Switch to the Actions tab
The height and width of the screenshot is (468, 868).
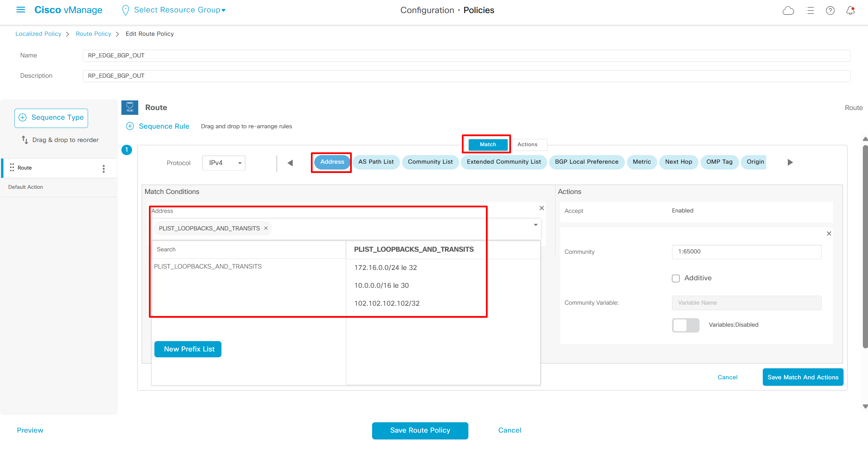coord(527,144)
